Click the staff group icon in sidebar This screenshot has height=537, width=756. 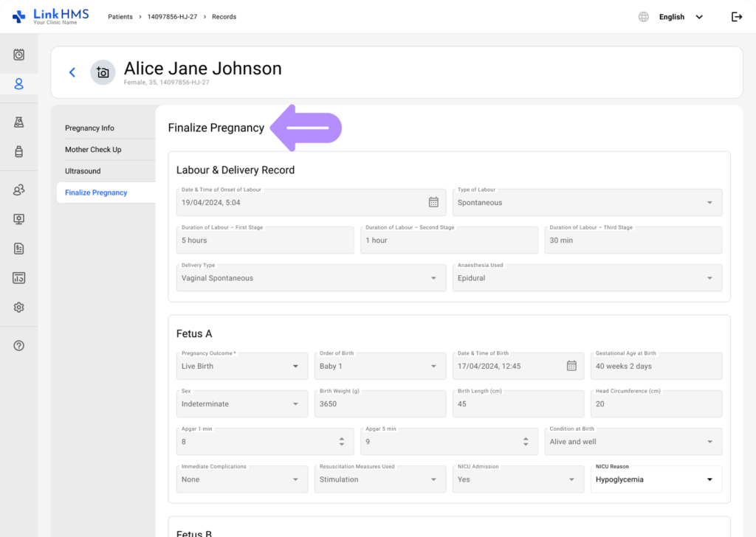click(x=19, y=190)
